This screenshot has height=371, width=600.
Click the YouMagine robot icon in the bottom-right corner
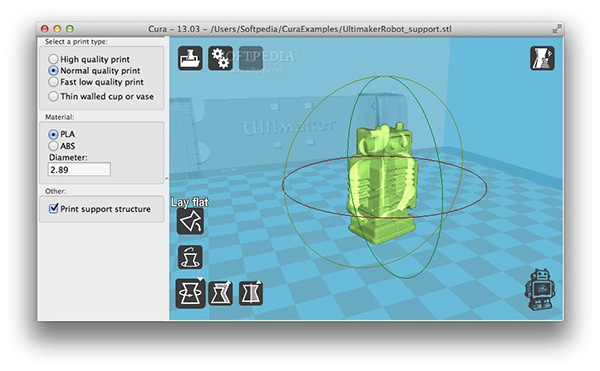click(x=540, y=289)
